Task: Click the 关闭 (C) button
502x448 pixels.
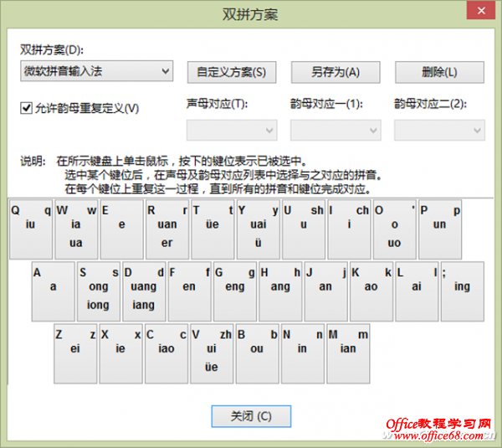Action: pyautogui.click(x=251, y=416)
